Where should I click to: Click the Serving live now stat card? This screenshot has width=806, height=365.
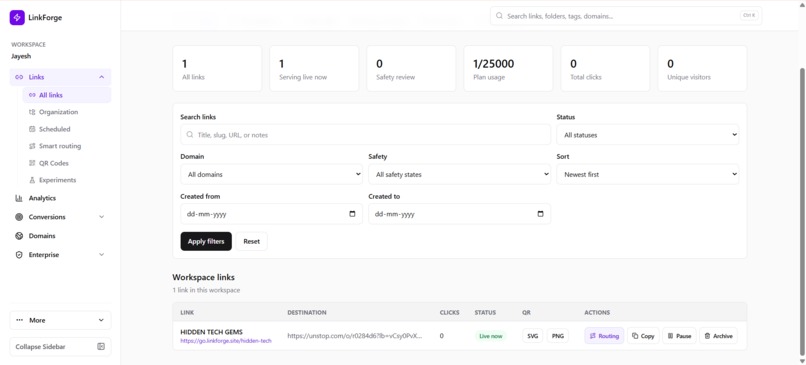(314, 68)
